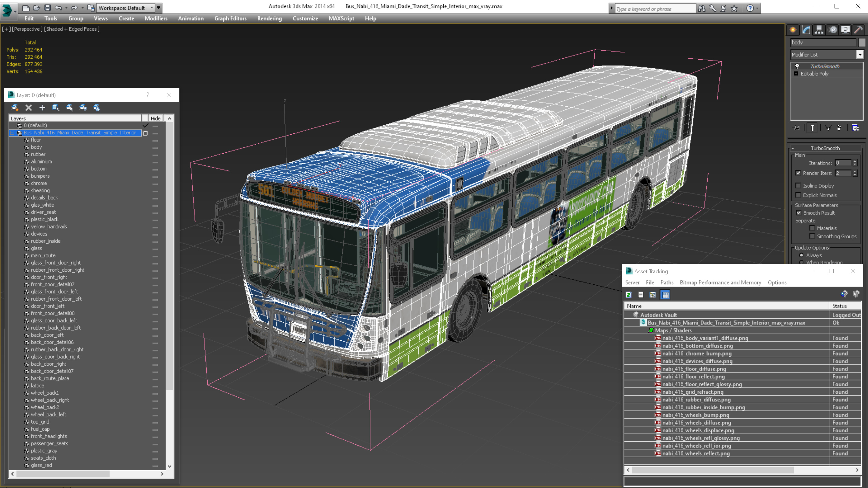Click the object color swatch beside body name

pos(862,42)
